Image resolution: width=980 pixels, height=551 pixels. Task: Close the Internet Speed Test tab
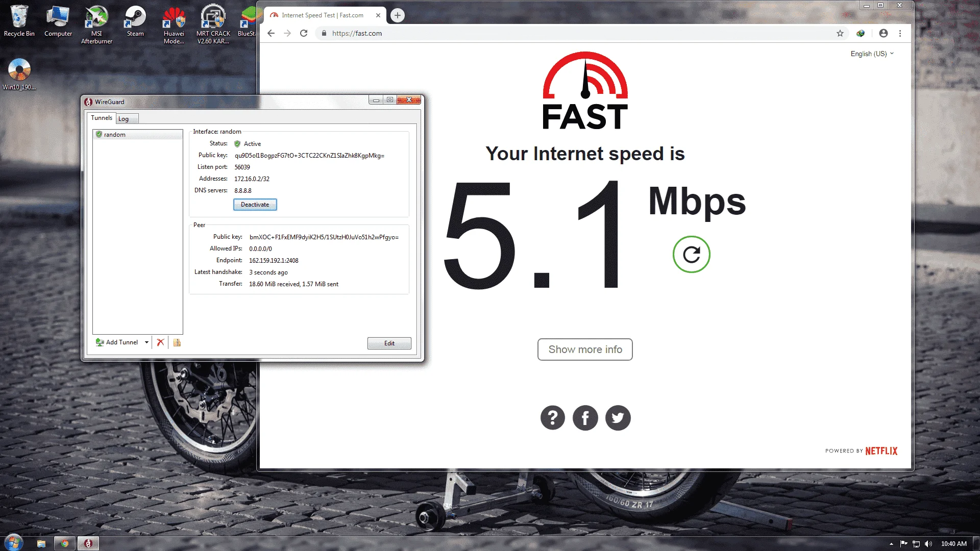(x=378, y=15)
